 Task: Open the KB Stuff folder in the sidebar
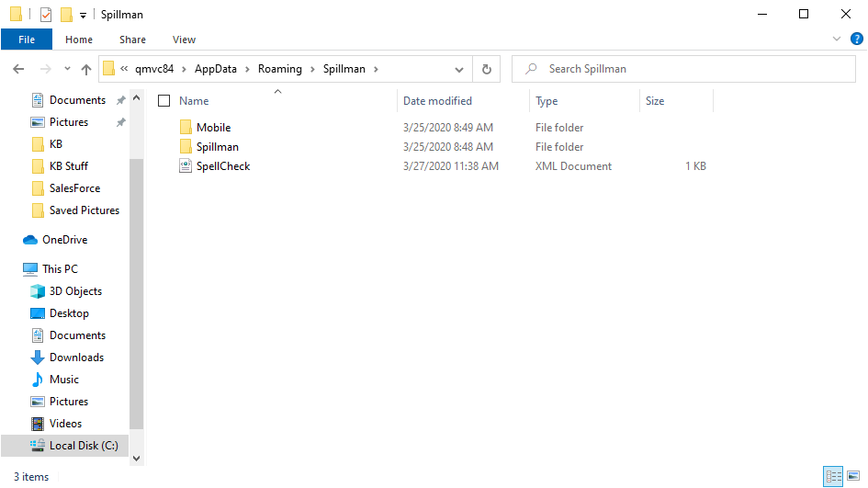click(69, 166)
